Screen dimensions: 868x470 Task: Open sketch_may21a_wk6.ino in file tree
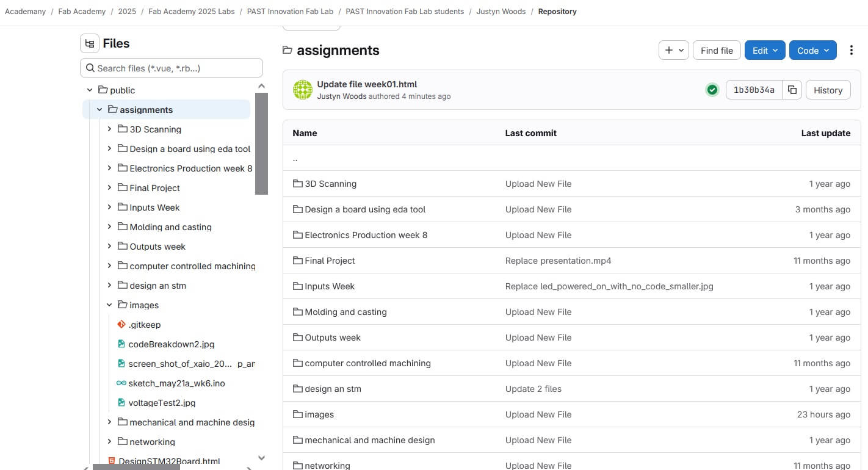coord(176,383)
